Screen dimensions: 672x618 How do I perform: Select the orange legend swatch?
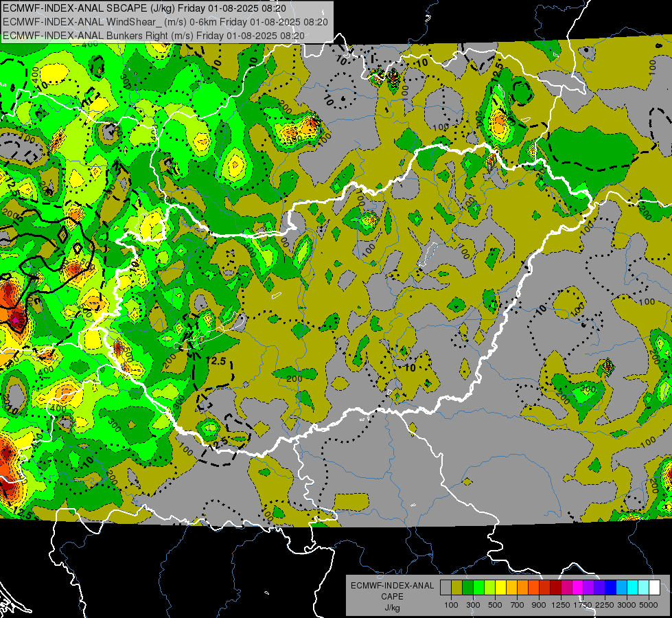[x=523, y=587]
